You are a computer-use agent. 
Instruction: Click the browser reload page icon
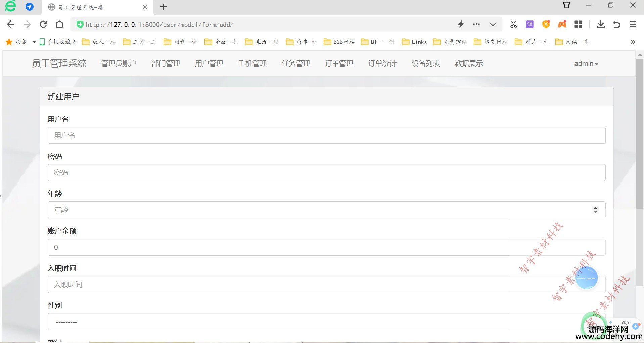tap(43, 24)
